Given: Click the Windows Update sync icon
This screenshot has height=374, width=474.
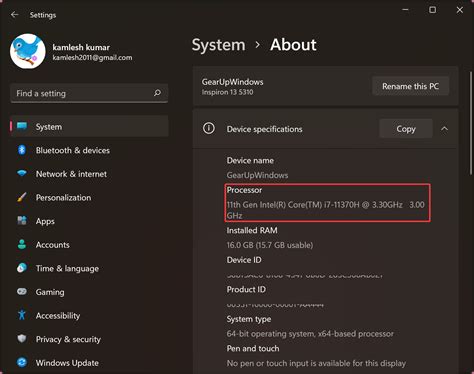Looking at the screenshot, I should [x=22, y=362].
